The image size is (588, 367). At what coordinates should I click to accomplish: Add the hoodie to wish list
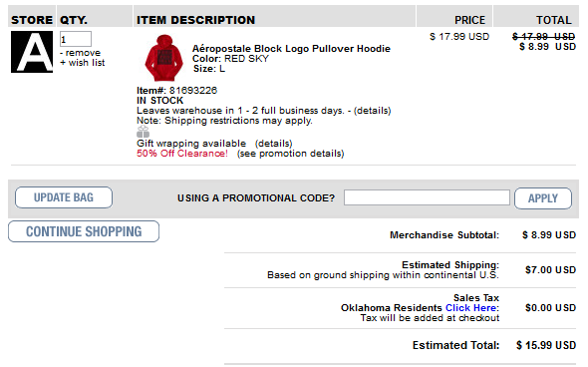83,63
